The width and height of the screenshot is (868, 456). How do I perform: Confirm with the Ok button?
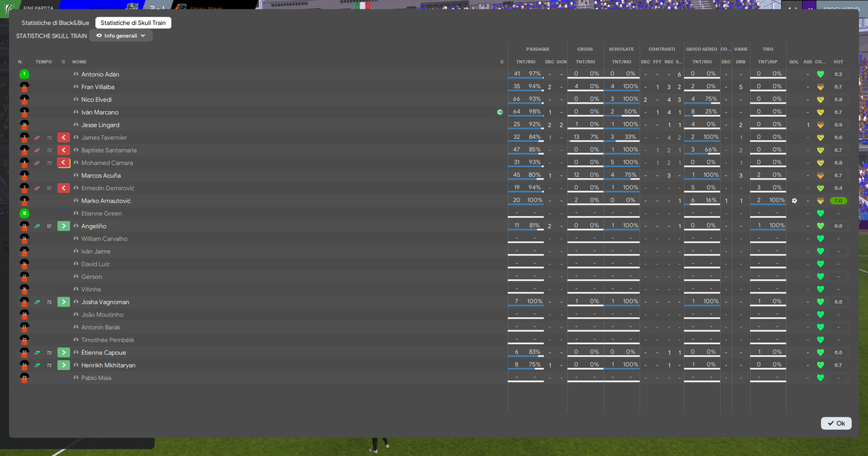(x=836, y=423)
